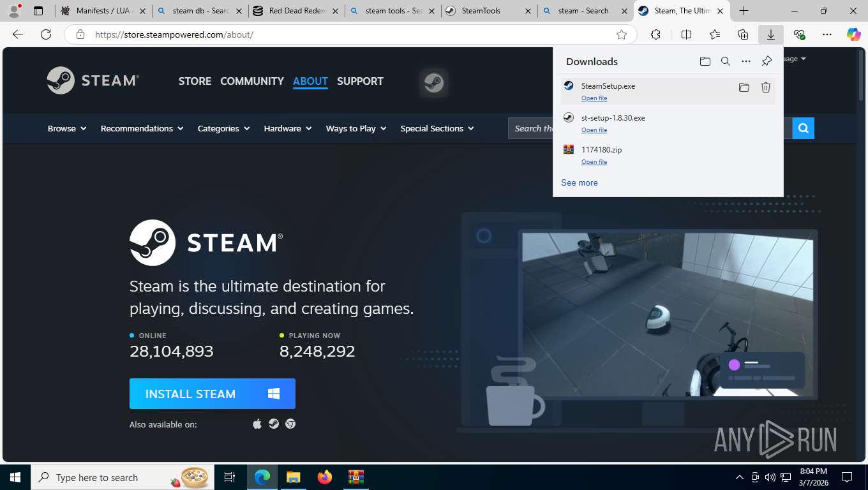Open Windows Start menu
The image size is (868, 490).
[x=15, y=477]
